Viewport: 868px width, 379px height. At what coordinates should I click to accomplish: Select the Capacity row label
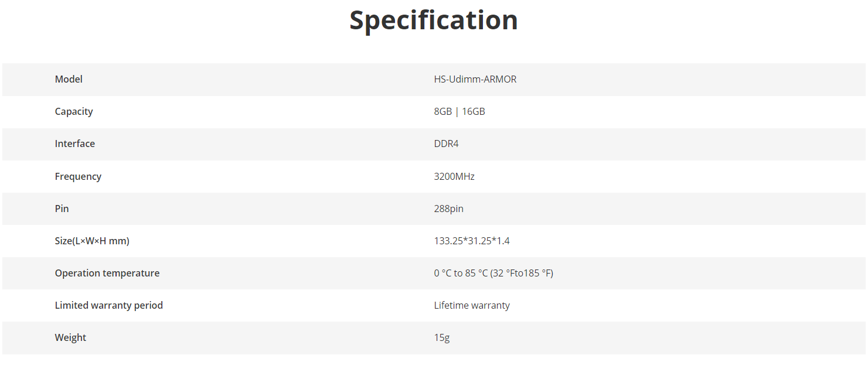pos(74,111)
